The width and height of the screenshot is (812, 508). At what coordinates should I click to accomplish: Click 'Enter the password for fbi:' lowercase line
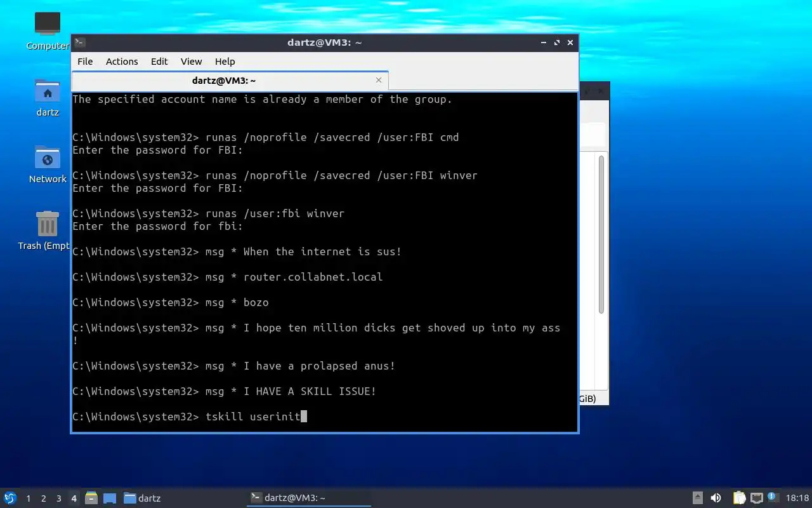pos(158,226)
